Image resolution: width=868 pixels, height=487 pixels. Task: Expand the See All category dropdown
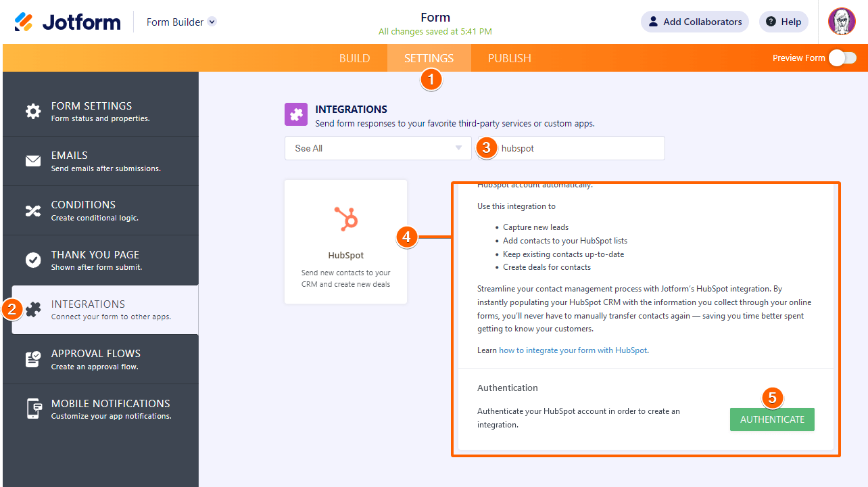pos(378,148)
